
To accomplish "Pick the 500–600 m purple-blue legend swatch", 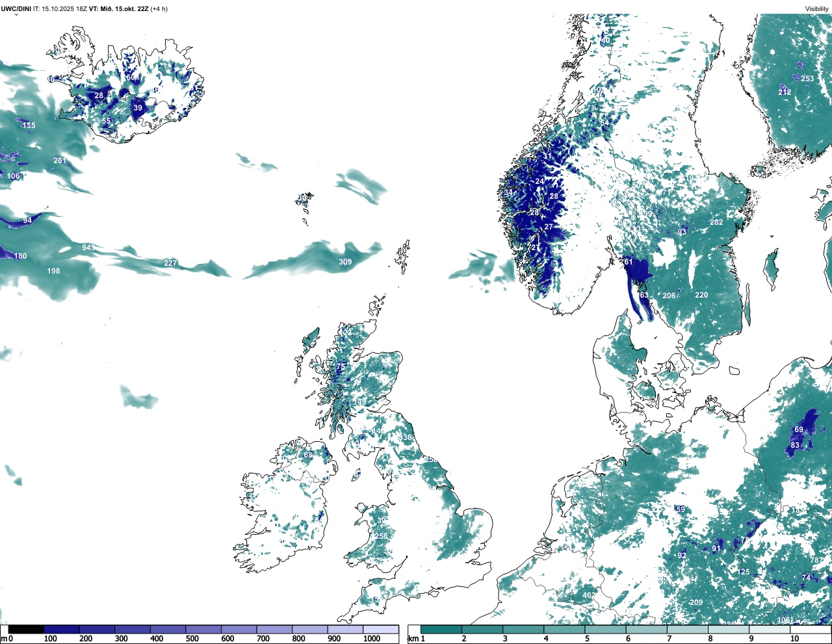I will (203, 629).
